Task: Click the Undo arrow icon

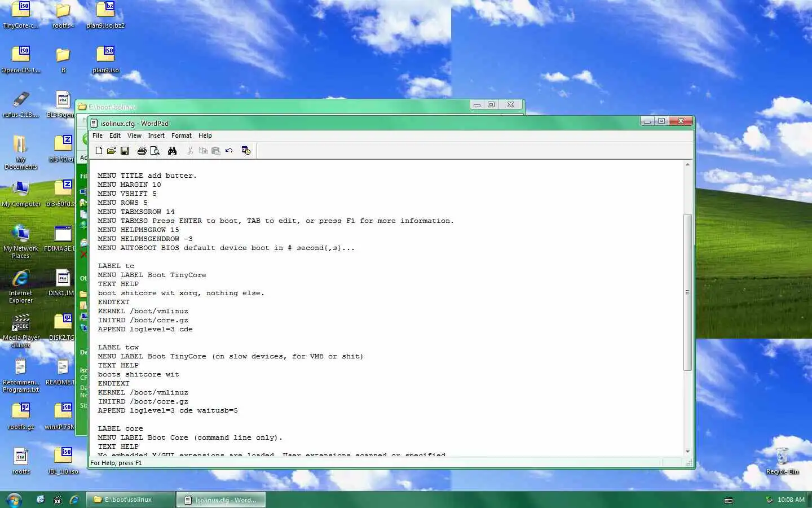Action: pyautogui.click(x=229, y=151)
